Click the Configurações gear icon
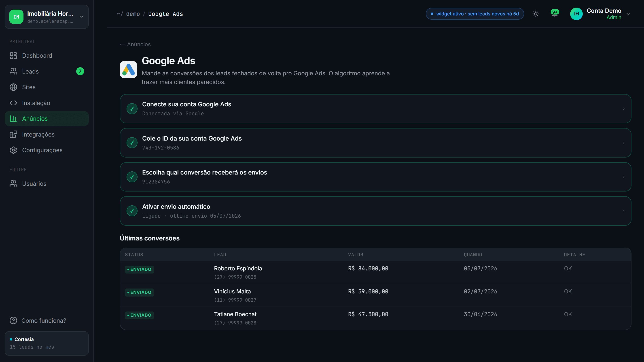 coord(13,150)
